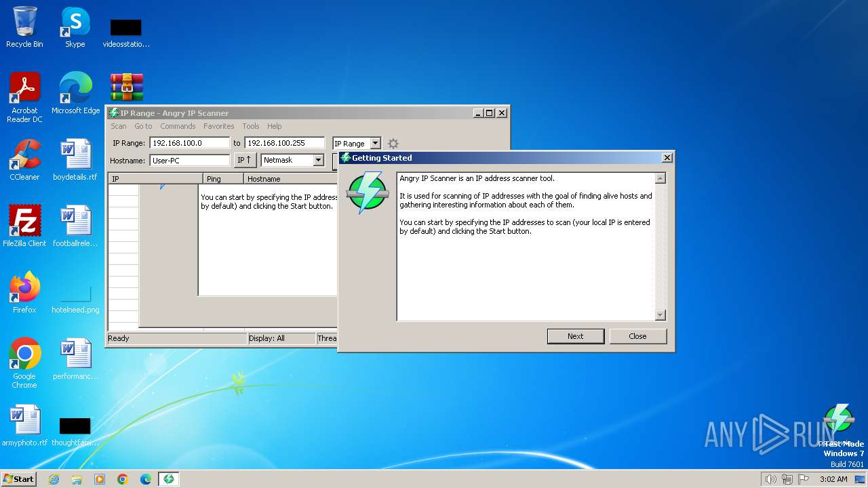The image size is (868, 488).
Task: Click the Action Center flag tray icon
Action: (x=804, y=479)
